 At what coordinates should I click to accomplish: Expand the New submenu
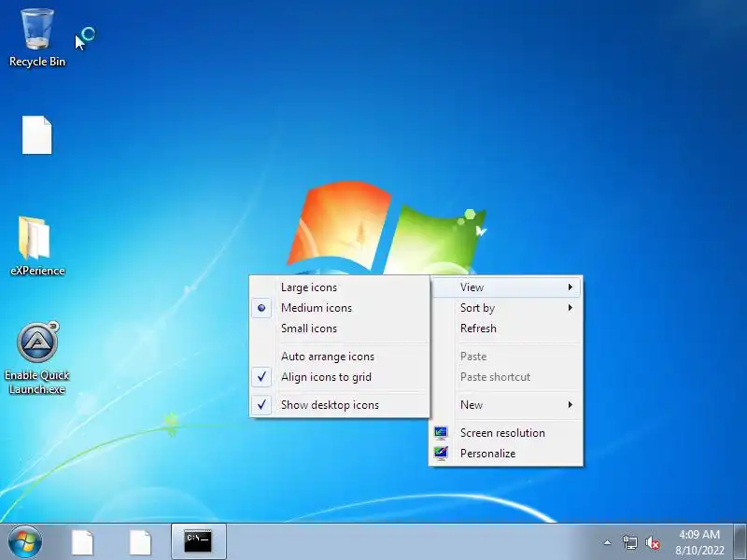[x=506, y=405]
